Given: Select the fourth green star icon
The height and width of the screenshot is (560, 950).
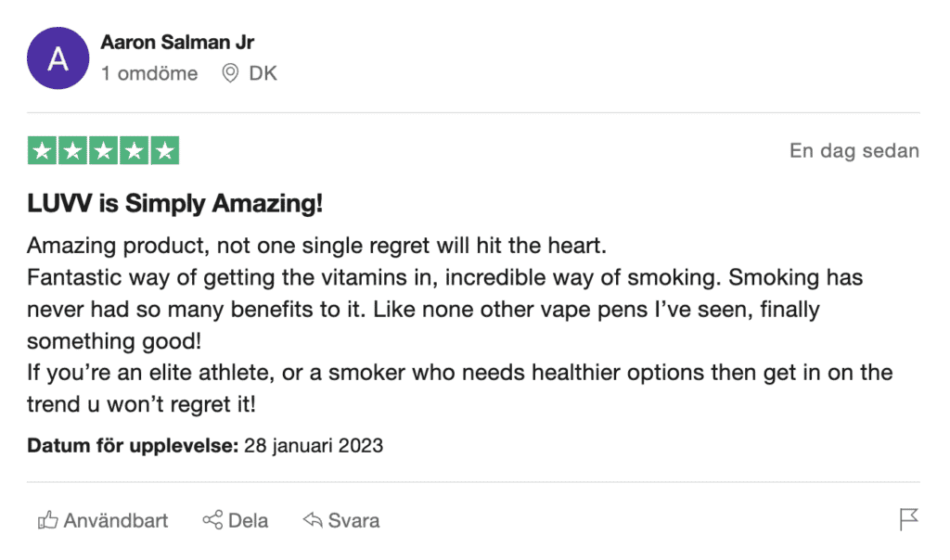Looking at the screenshot, I should pos(135,149).
